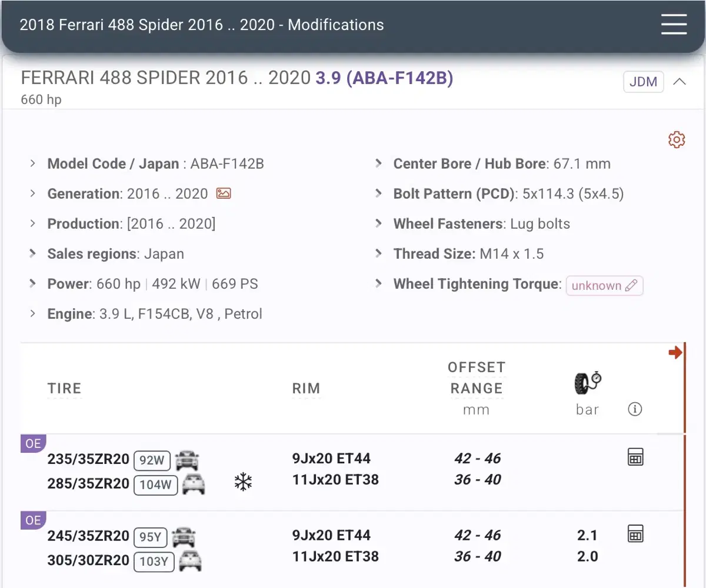Edit pencil icon in unknown torque badge
Viewport: 706px width, 588px height.
click(631, 286)
